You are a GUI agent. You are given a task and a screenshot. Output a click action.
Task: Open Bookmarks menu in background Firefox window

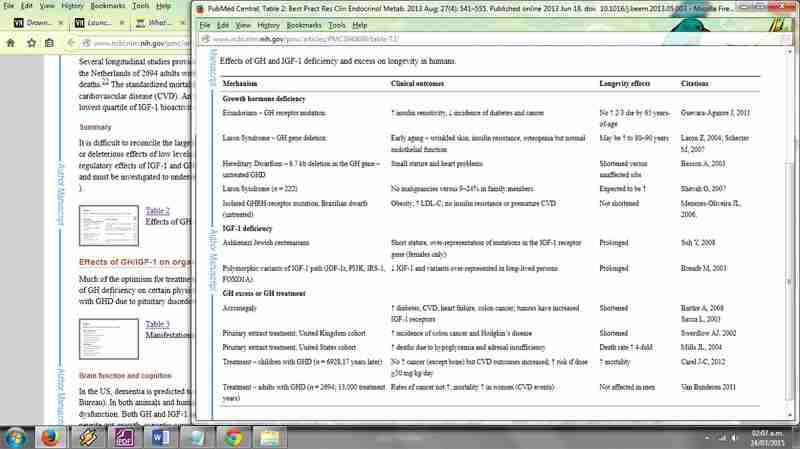[108, 6]
